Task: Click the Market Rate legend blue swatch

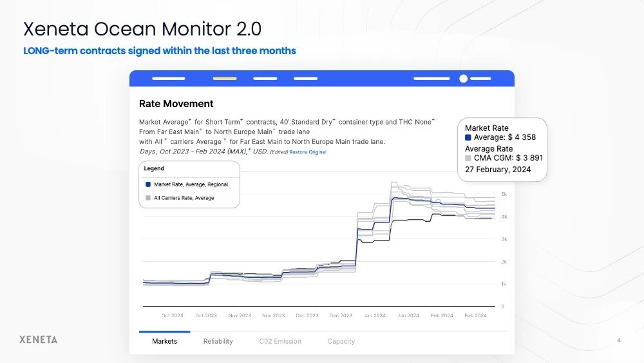Action: [148, 184]
